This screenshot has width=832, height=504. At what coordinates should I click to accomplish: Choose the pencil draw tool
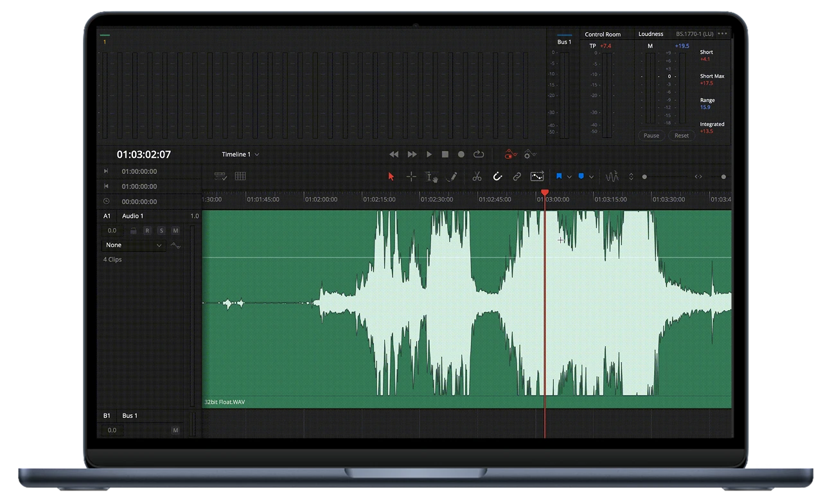coord(452,177)
